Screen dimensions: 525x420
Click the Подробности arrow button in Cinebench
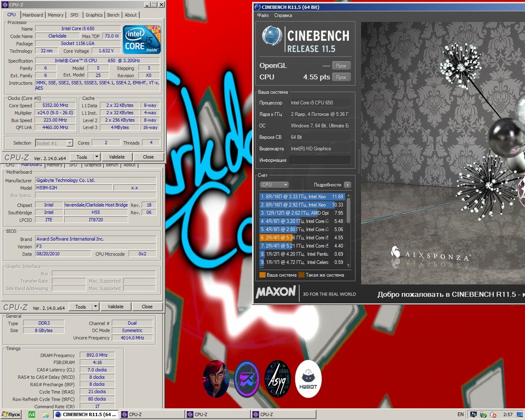tap(348, 185)
